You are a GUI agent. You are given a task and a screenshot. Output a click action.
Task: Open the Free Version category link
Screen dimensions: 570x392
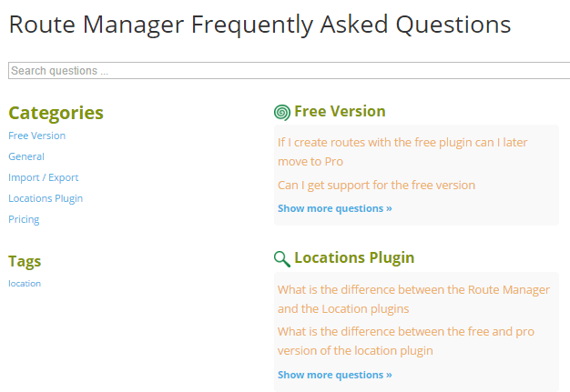coord(36,136)
